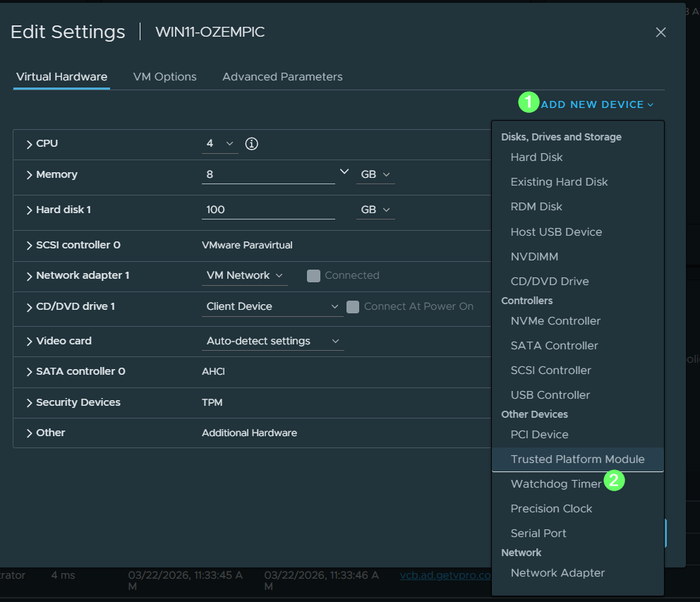
Task: Expand the Security Devices row
Action: pyautogui.click(x=30, y=402)
